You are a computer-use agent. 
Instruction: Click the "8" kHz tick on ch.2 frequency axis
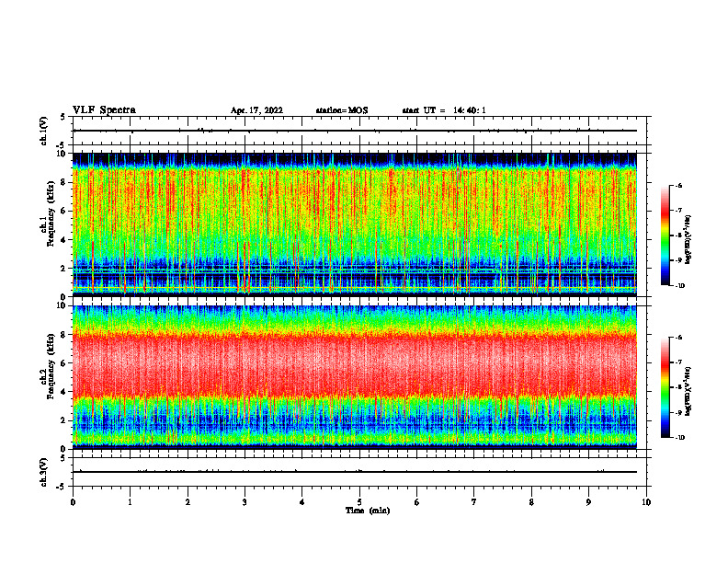pyautogui.click(x=64, y=335)
